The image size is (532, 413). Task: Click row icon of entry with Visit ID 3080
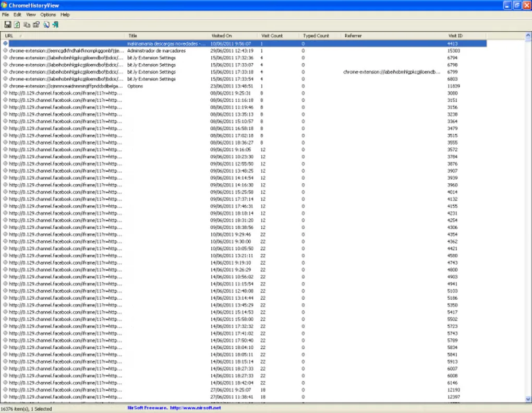(x=5, y=93)
